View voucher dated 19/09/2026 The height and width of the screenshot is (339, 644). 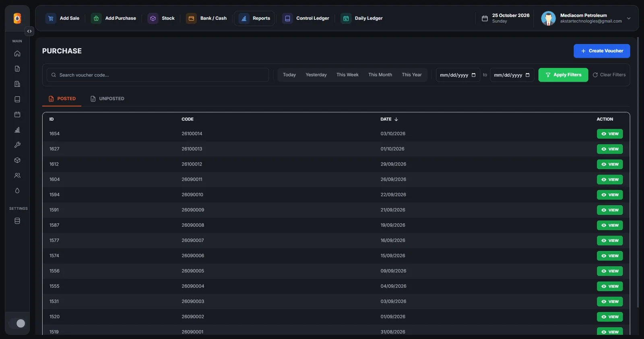610,225
